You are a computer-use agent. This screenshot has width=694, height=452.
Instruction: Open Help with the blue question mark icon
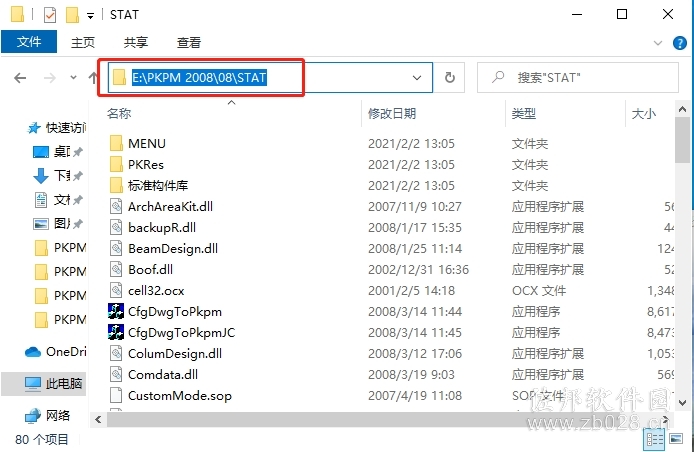point(679,43)
